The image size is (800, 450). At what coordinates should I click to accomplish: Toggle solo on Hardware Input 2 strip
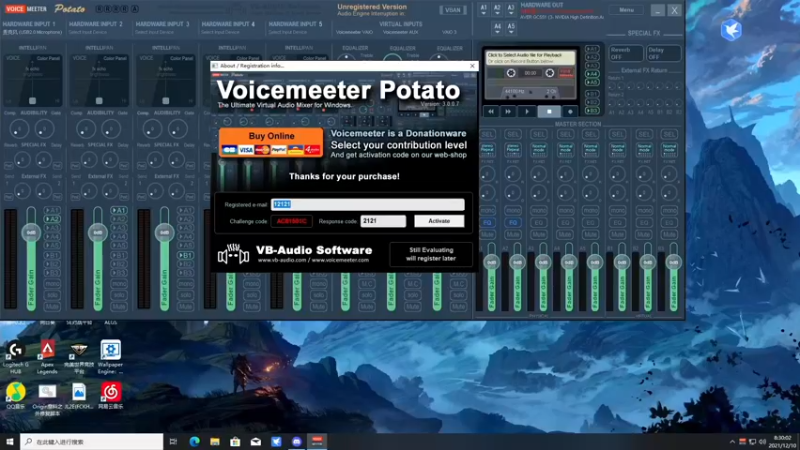pos(118,295)
